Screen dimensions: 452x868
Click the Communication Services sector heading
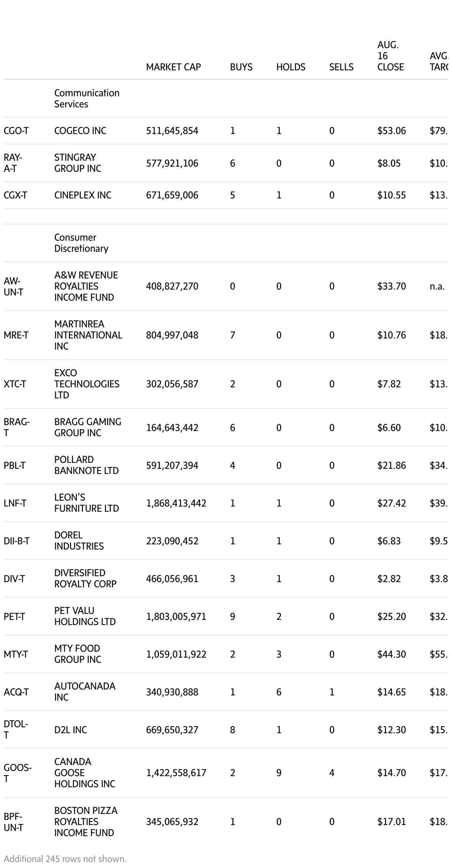87,99
